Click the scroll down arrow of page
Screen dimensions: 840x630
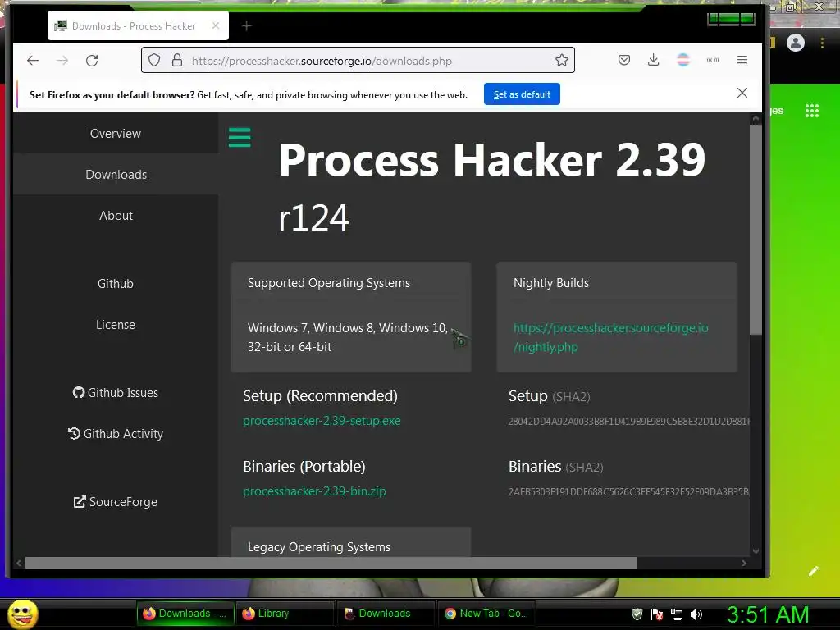pyautogui.click(x=756, y=550)
